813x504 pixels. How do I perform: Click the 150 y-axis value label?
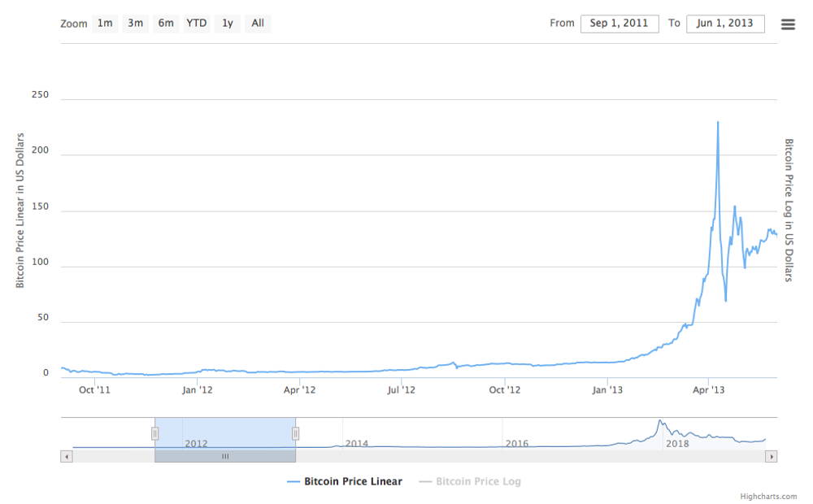coord(40,206)
